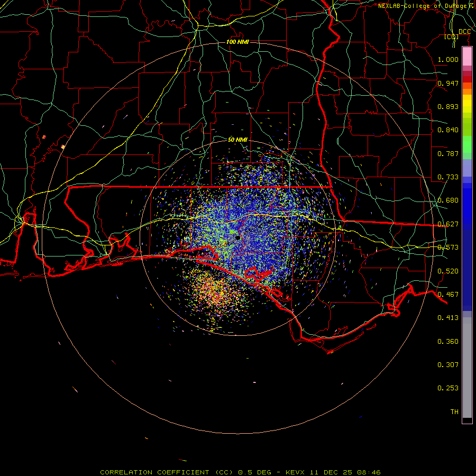Click the 0.413 scale value
The height and width of the screenshot is (476, 476).
[448, 318]
